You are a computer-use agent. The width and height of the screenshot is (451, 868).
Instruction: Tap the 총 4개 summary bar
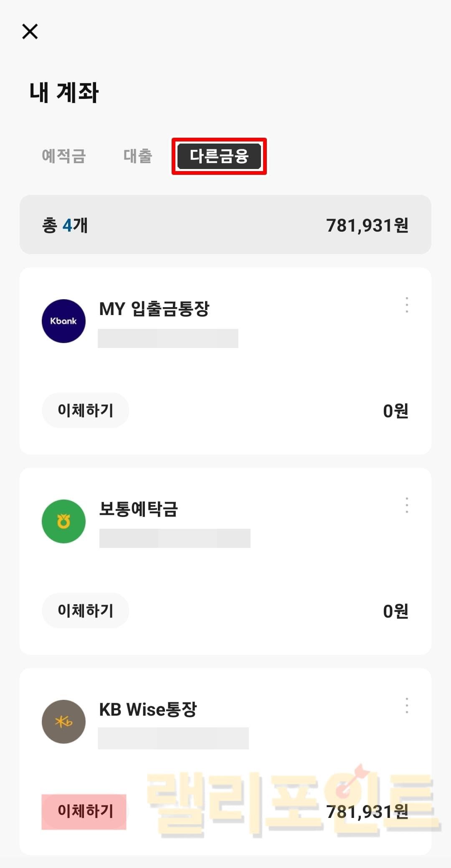(225, 225)
